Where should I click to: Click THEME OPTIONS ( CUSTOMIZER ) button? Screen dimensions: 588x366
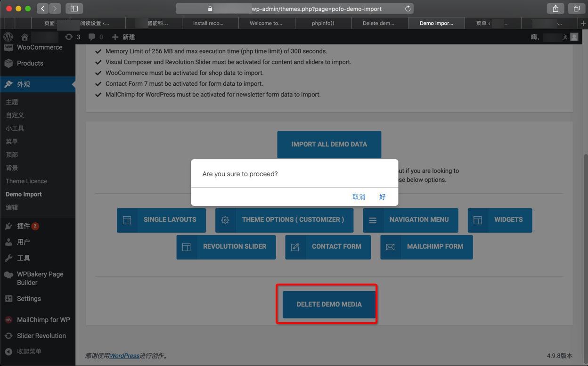tap(284, 220)
